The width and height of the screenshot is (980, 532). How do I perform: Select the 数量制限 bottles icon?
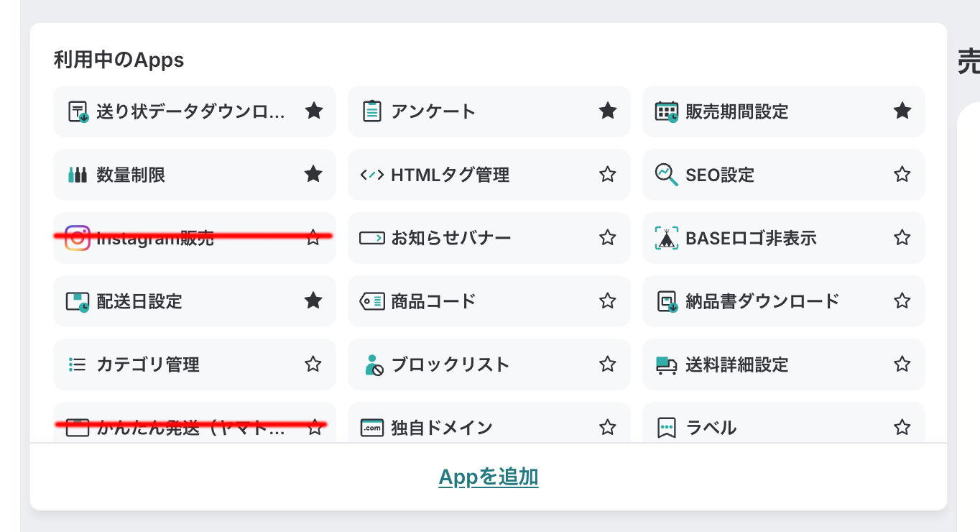tap(78, 175)
